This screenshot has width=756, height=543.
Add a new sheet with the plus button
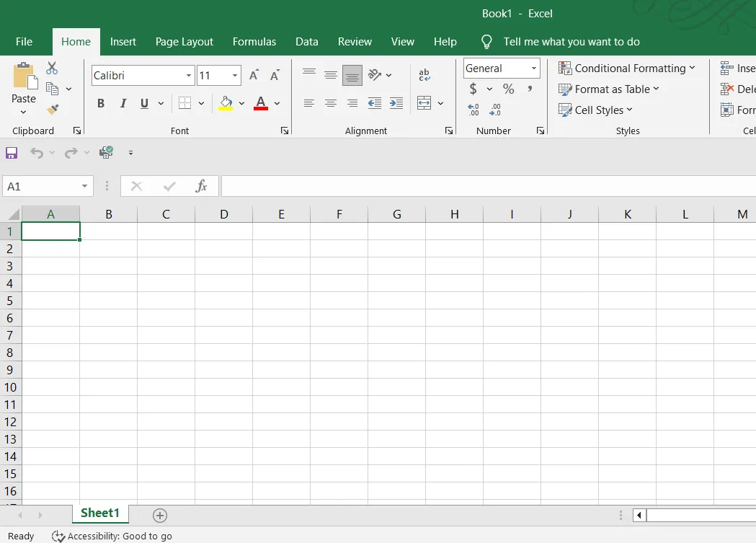click(x=159, y=515)
